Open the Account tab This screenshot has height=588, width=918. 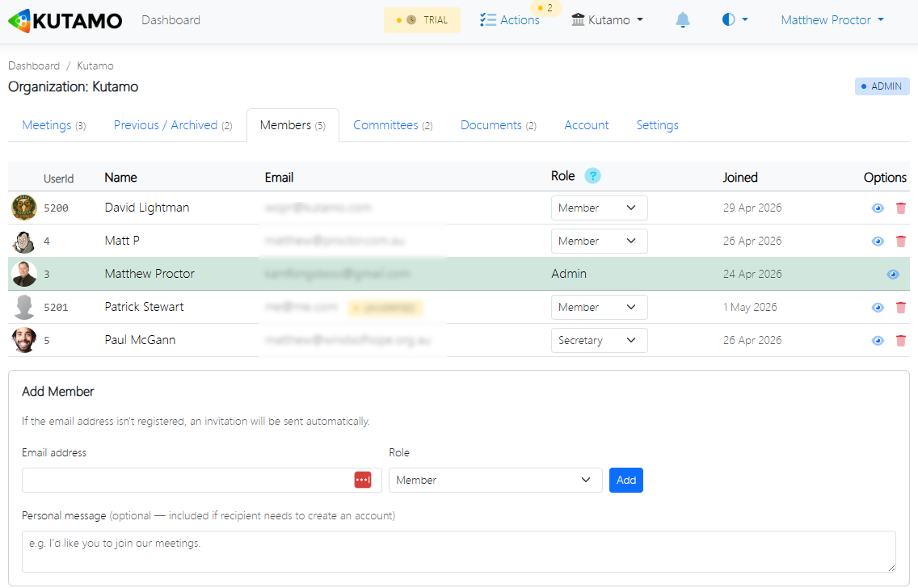586,125
